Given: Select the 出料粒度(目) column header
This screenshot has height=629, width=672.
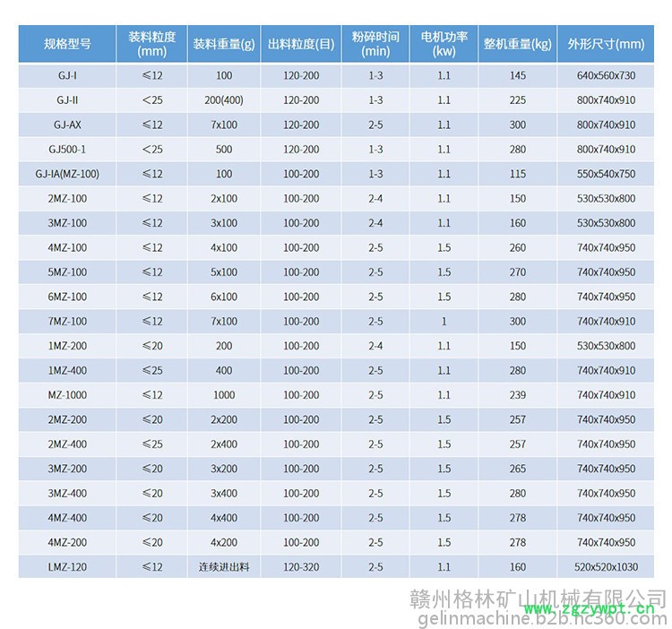Looking at the screenshot, I should pyautogui.click(x=301, y=44).
